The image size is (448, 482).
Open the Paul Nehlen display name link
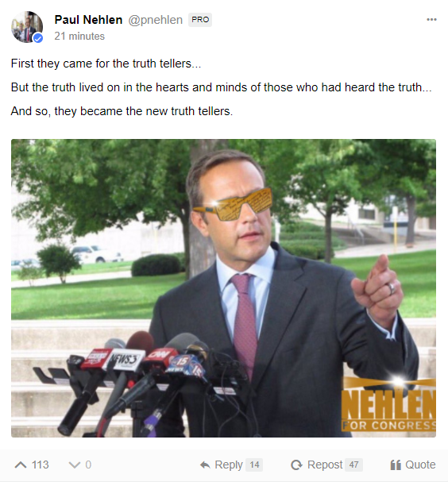point(88,20)
